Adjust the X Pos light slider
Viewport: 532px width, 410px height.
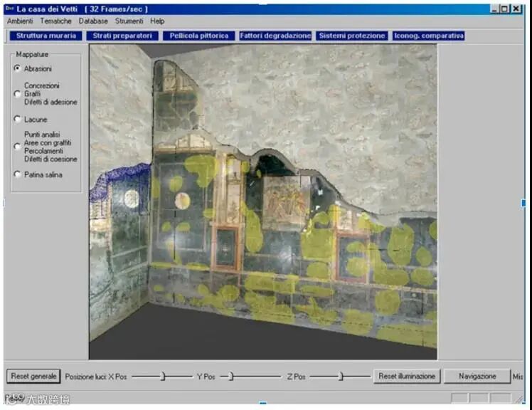[x=163, y=377]
